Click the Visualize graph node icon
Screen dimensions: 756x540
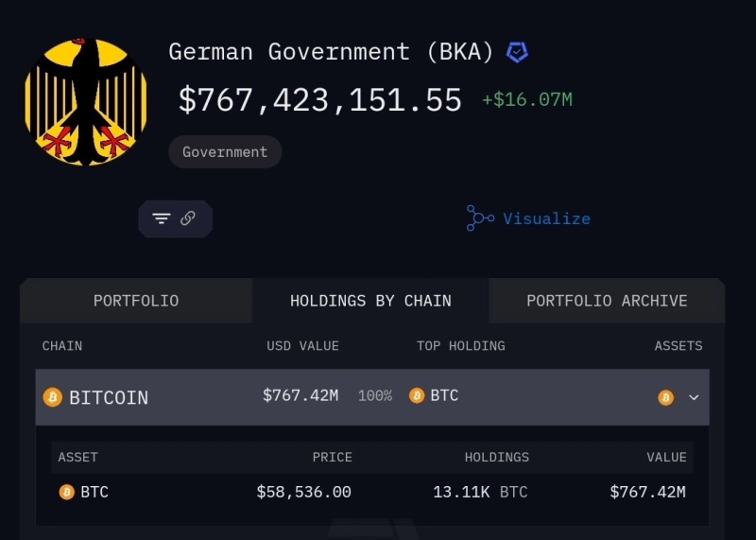[480, 218]
